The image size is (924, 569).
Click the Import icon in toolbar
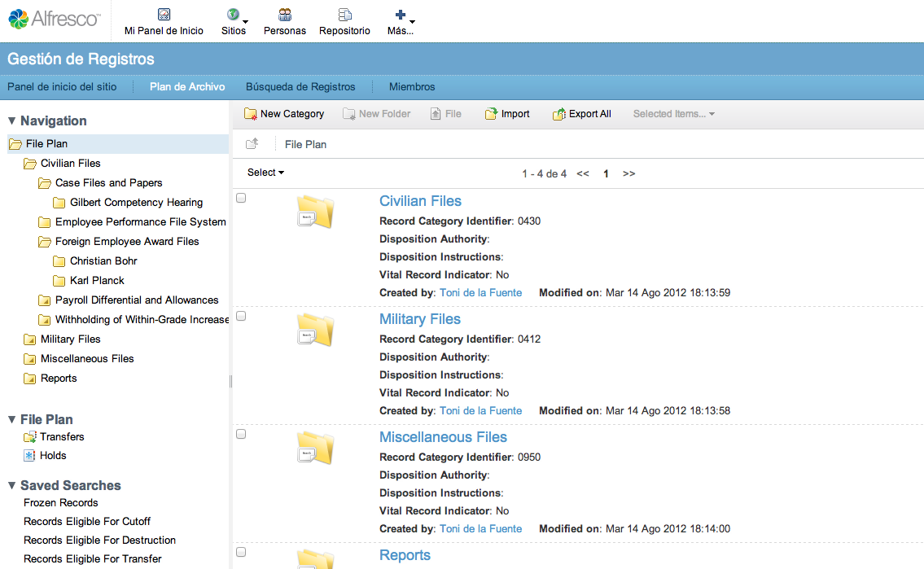point(491,114)
